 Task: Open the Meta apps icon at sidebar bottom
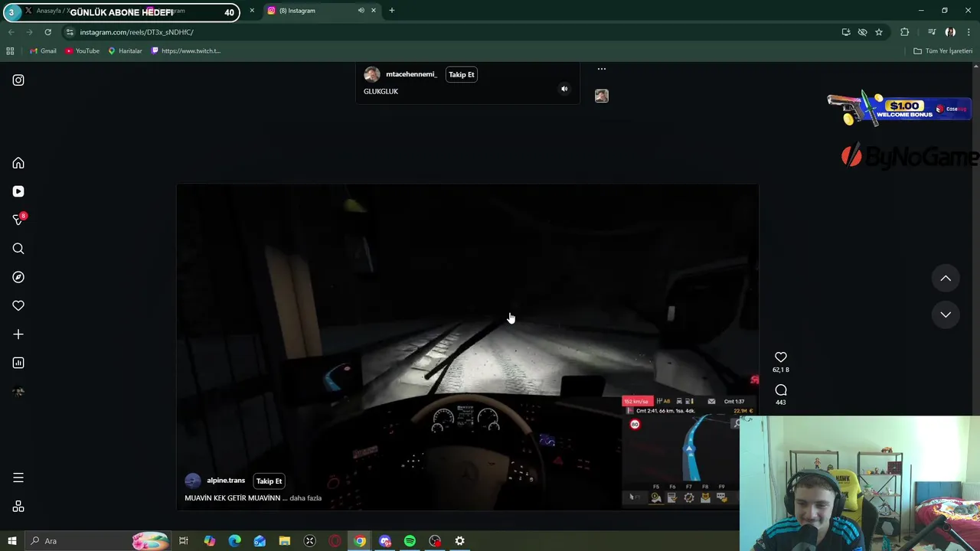[x=18, y=507]
